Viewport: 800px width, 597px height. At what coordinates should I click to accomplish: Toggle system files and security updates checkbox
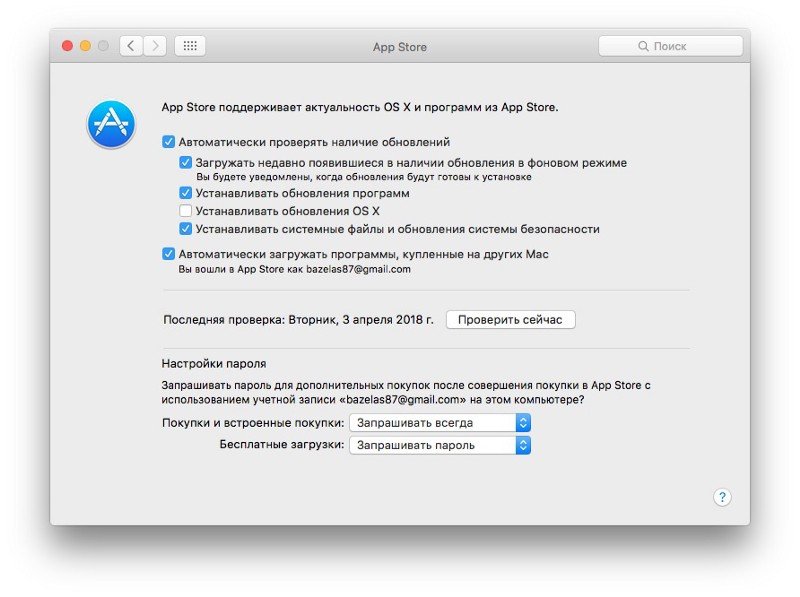click(x=186, y=229)
